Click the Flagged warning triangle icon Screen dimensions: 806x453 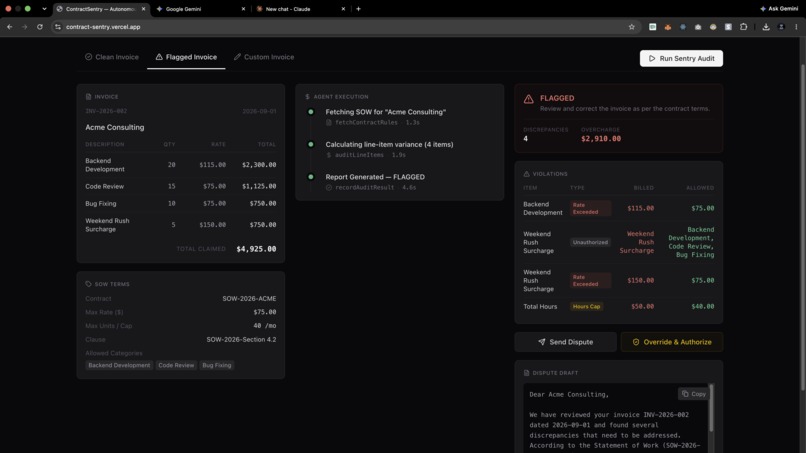(528, 99)
